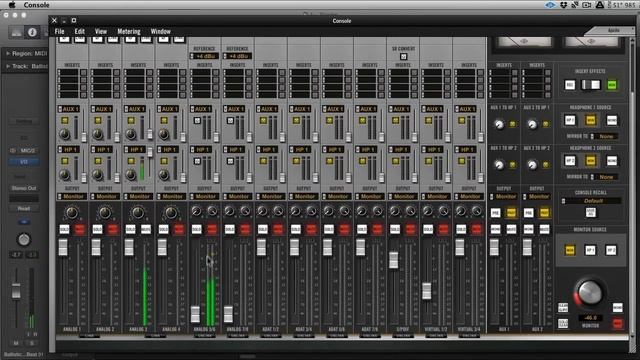Click the Aux 2 to HP 1 knob
Viewport: 640px width, 360px height.
(532, 124)
